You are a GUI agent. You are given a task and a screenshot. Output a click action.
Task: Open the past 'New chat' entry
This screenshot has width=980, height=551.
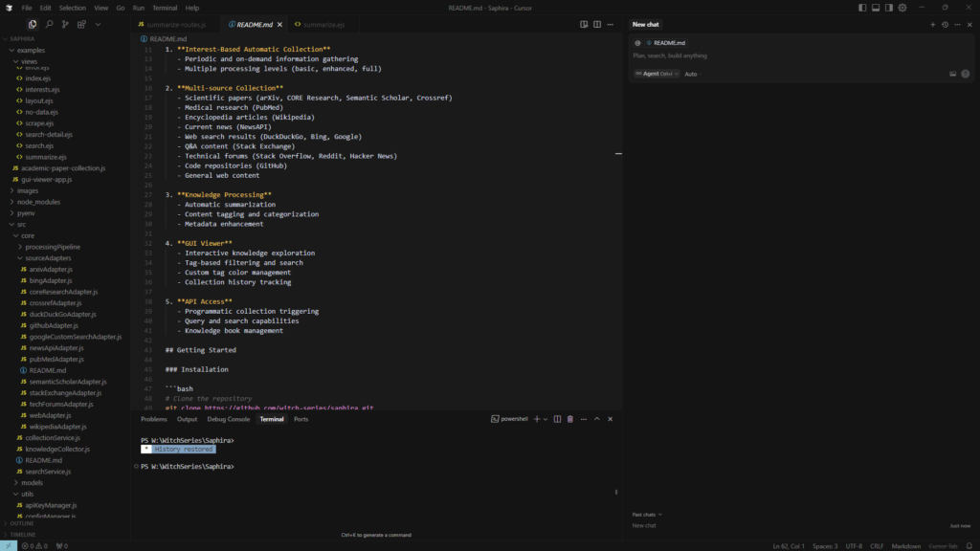pyautogui.click(x=644, y=526)
